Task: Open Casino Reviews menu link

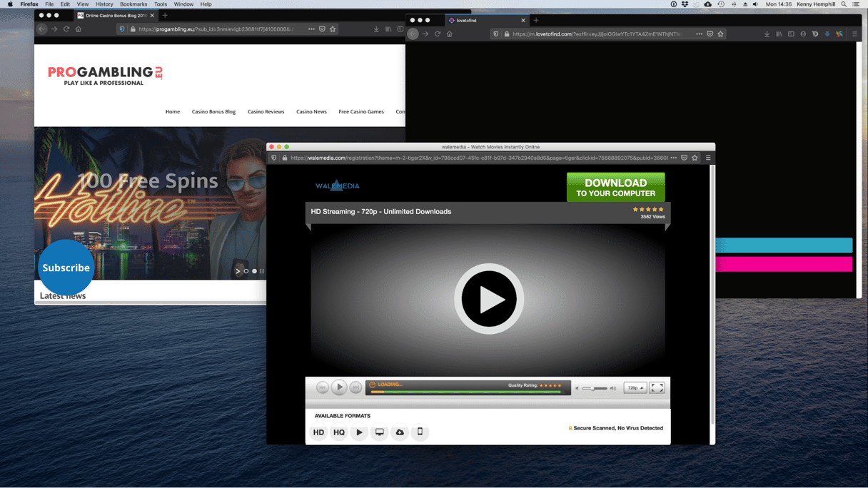Action: point(266,111)
